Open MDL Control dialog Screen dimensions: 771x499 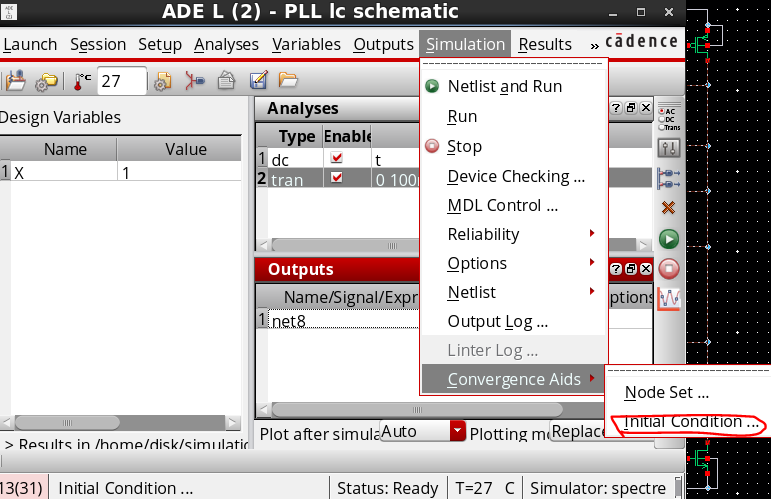coord(513,205)
